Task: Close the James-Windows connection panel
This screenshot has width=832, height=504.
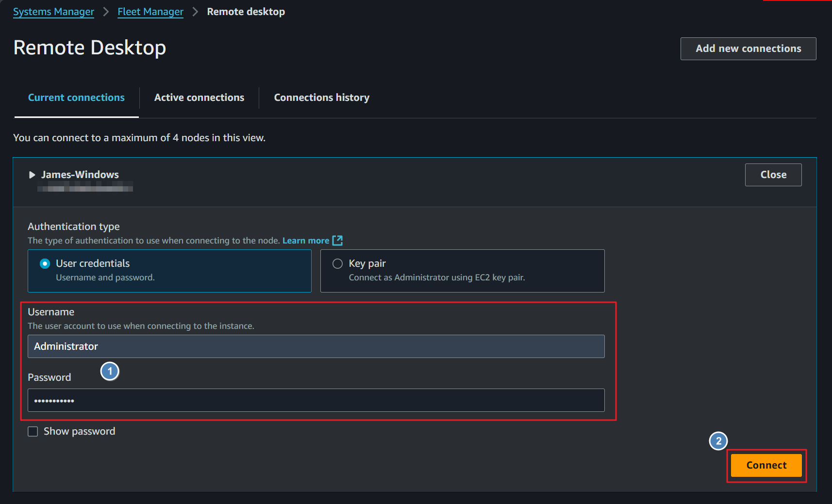Action: pyautogui.click(x=773, y=175)
